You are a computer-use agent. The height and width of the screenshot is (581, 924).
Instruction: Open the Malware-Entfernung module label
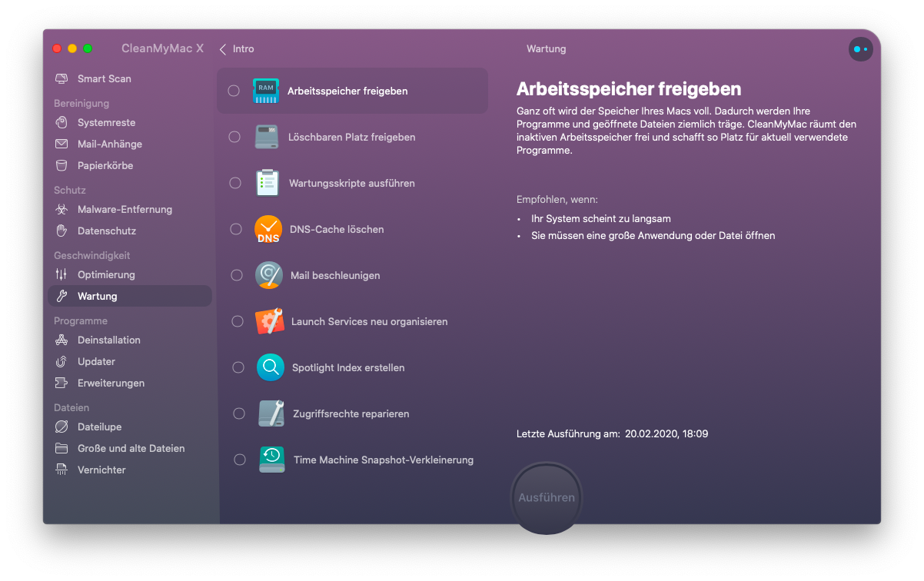(125, 209)
